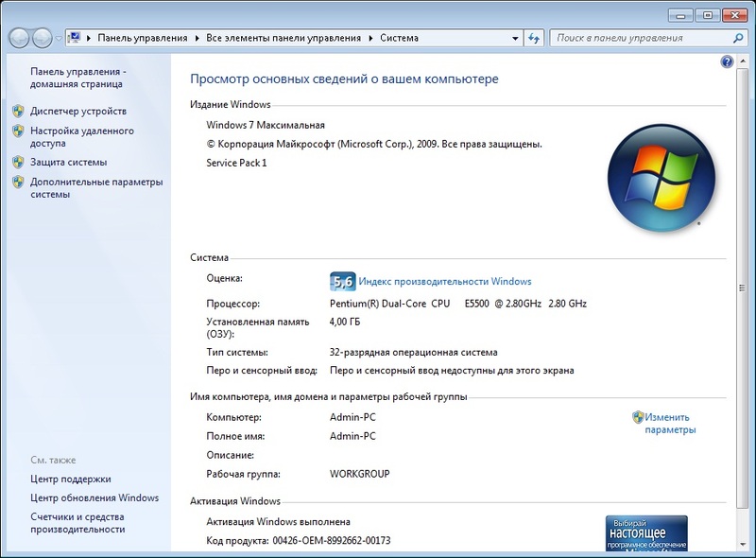This screenshot has height=558, width=756.
Task: Open Индекс производительности Windows link
Action: [x=445, y=282]
